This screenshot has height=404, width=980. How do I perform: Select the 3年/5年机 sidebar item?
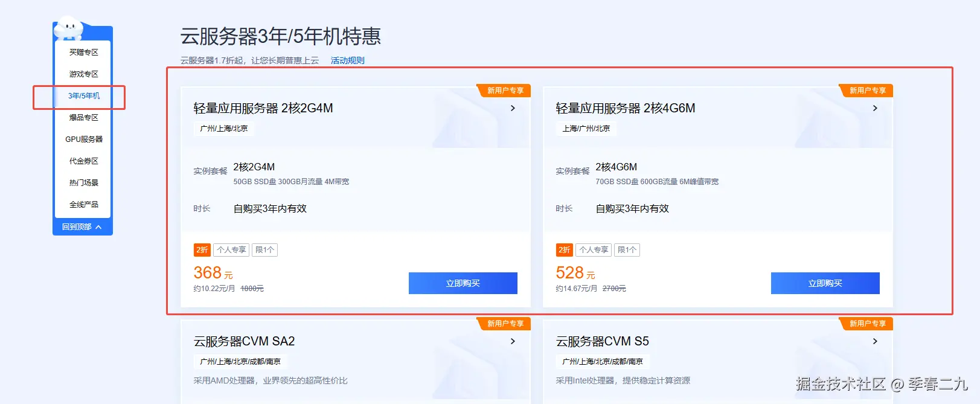(x=83, y=96)
